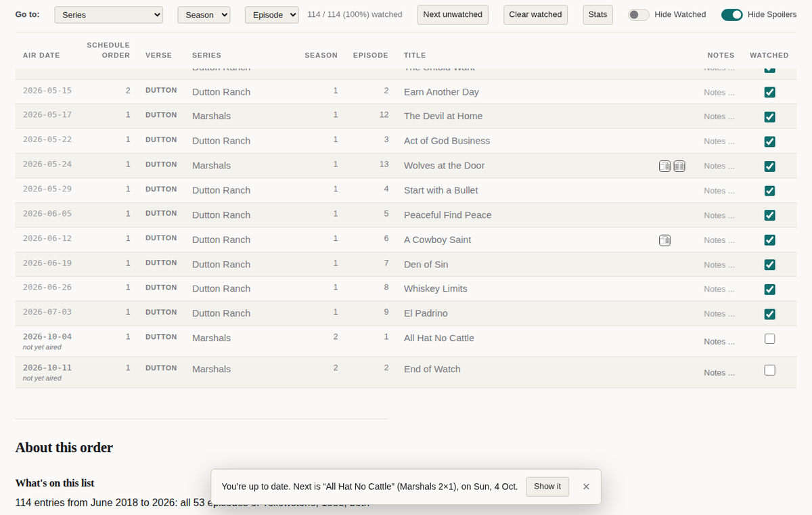Click the Schedule Order column header

[108, 50]
